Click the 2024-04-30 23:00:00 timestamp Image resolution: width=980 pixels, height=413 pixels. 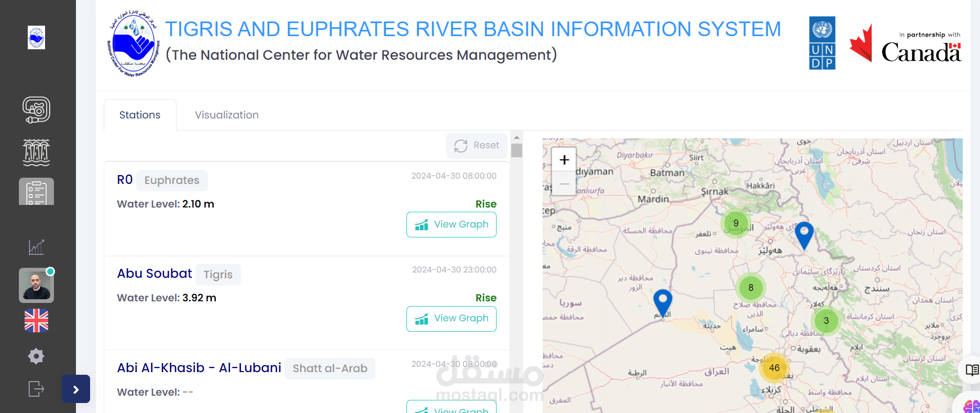pos(454,270)
